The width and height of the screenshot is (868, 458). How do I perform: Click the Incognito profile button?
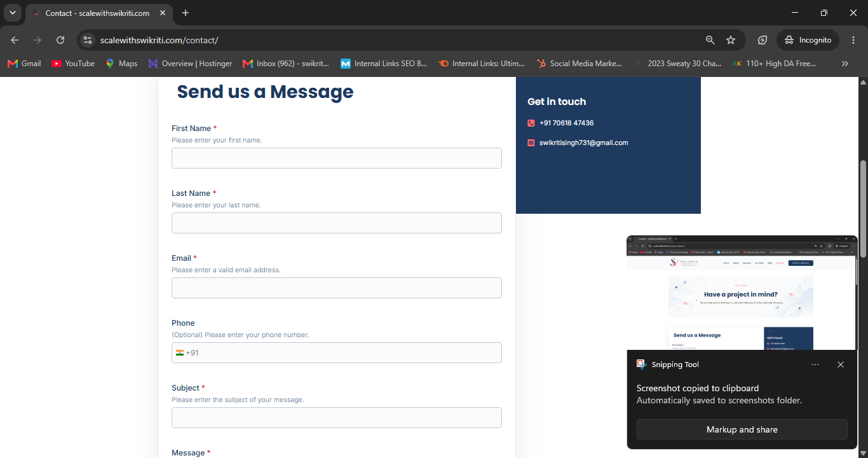(808, 40)
